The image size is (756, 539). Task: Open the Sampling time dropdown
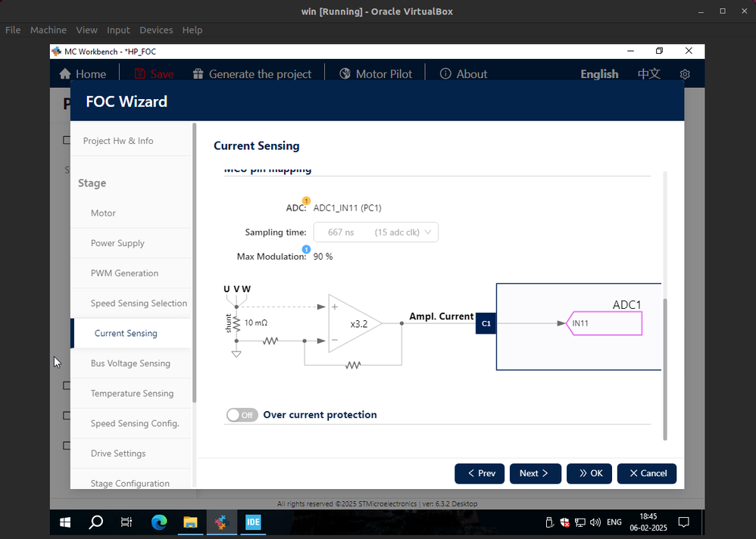click(376, 232)
